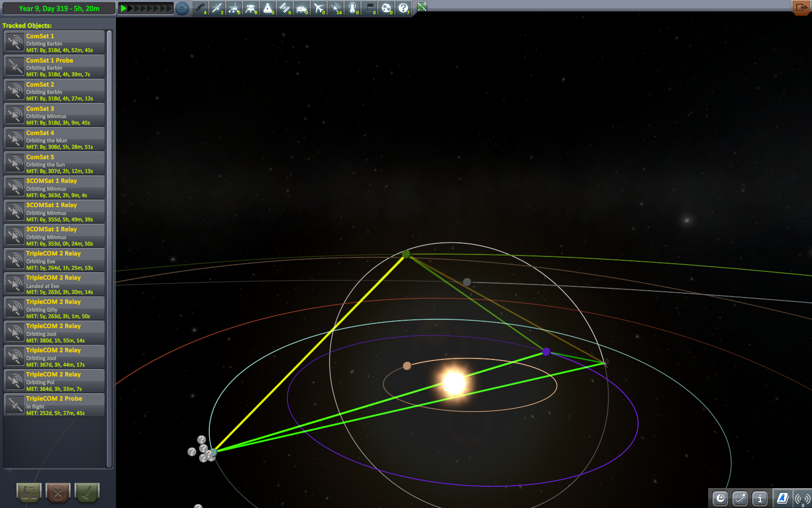The width and height of the screenshot is (812, 508).
Task: Click the tracked objects list scrollbar
Action: pyautogui.click(x=109, y=242)
